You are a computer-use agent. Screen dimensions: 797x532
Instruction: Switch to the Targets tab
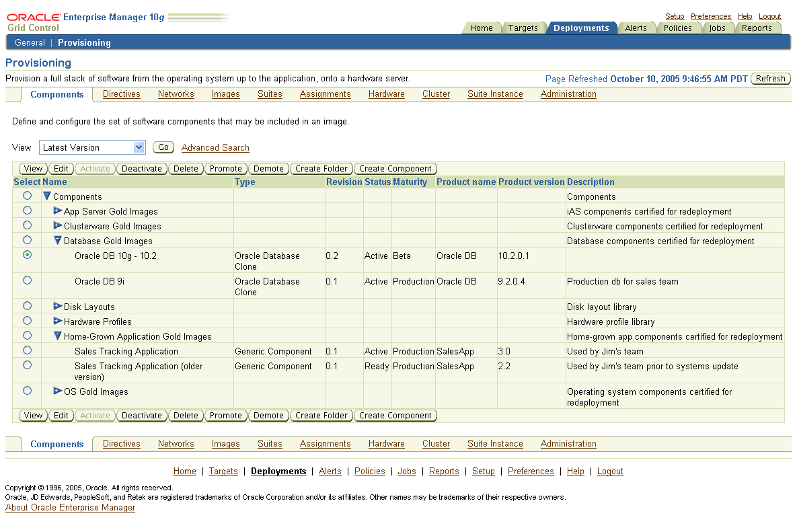coord(525,28)
